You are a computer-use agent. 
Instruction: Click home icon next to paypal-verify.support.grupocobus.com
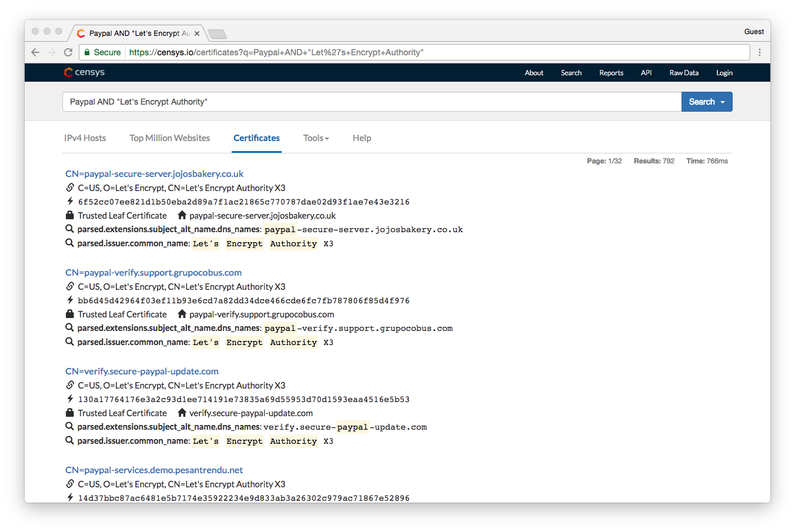tap(182, 314)
